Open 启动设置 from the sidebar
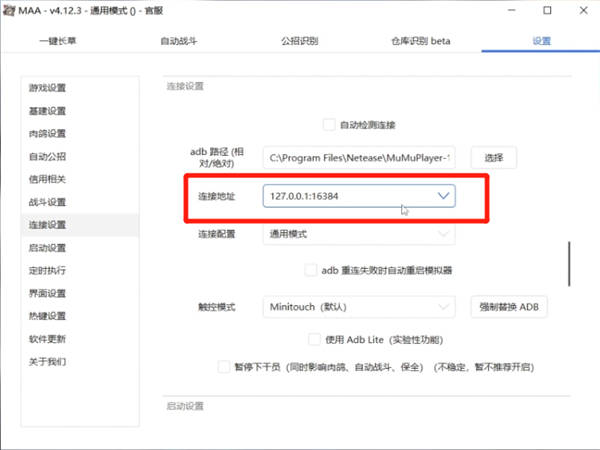This screenshot has height=450, width=600. [x=48, y=248]
